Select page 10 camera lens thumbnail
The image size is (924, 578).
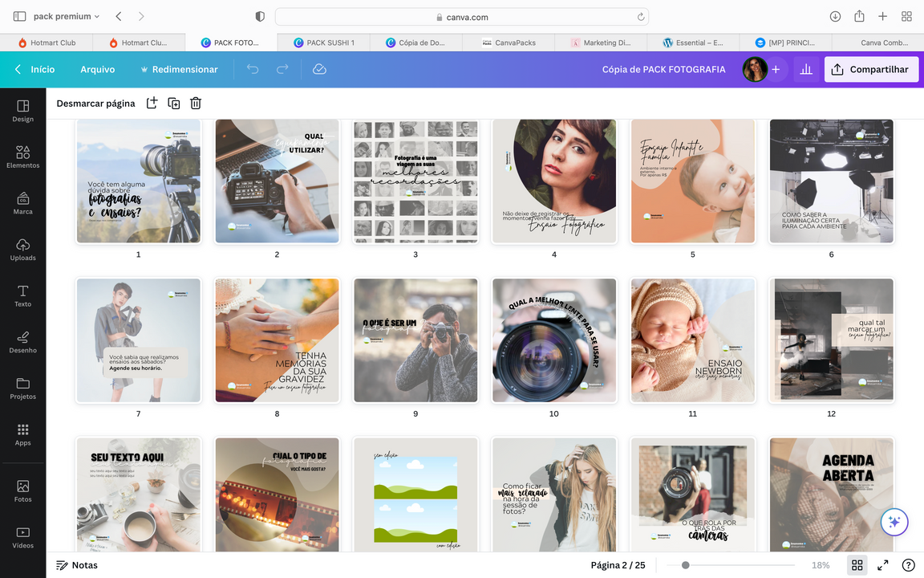554,340
